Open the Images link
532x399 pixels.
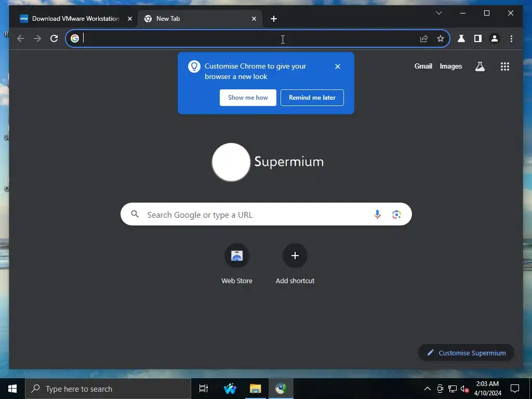point(450,66)
